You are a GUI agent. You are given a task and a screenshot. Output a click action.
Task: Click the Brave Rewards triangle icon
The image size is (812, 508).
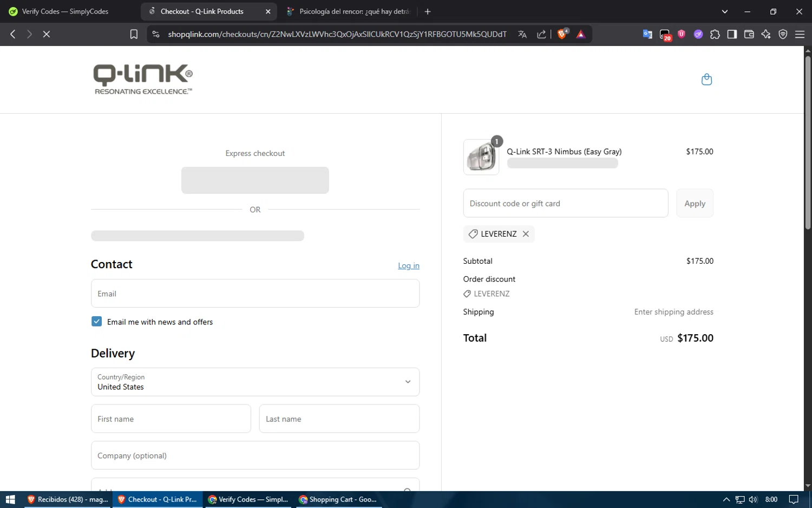click(581, 34)
